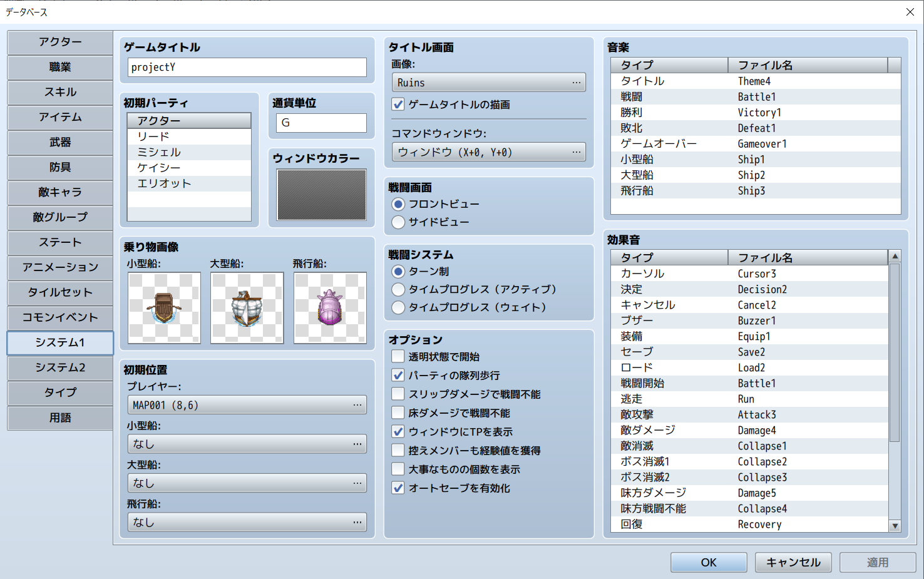924x579 pixels.
Task: Edit the currency unit field
Action: coord(321,123)
